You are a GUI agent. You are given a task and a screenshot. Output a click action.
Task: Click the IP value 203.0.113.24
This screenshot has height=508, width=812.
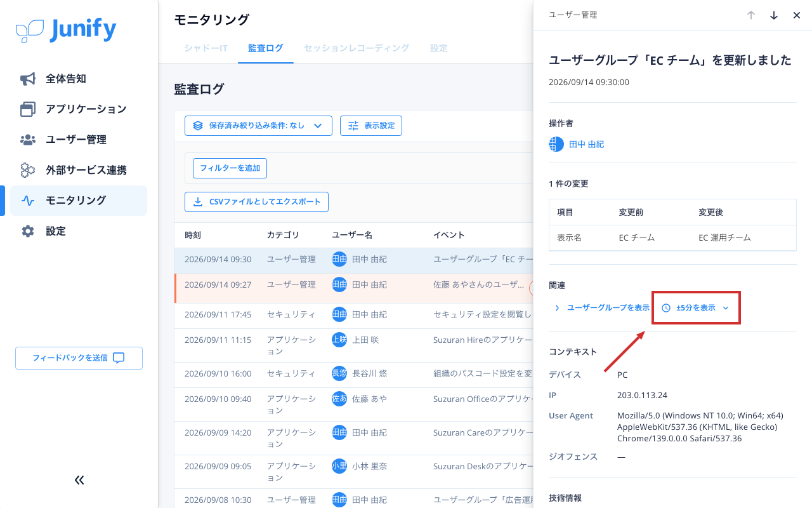click(642, 395)
